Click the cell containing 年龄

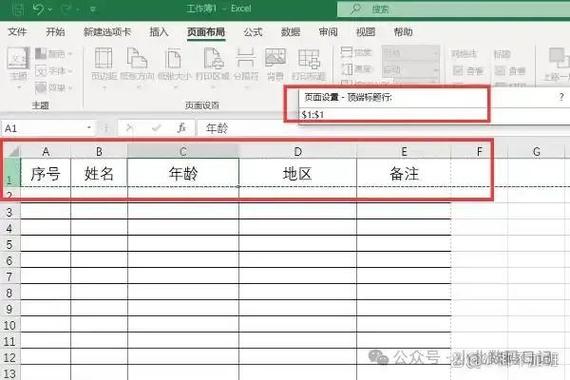(183, 173)
